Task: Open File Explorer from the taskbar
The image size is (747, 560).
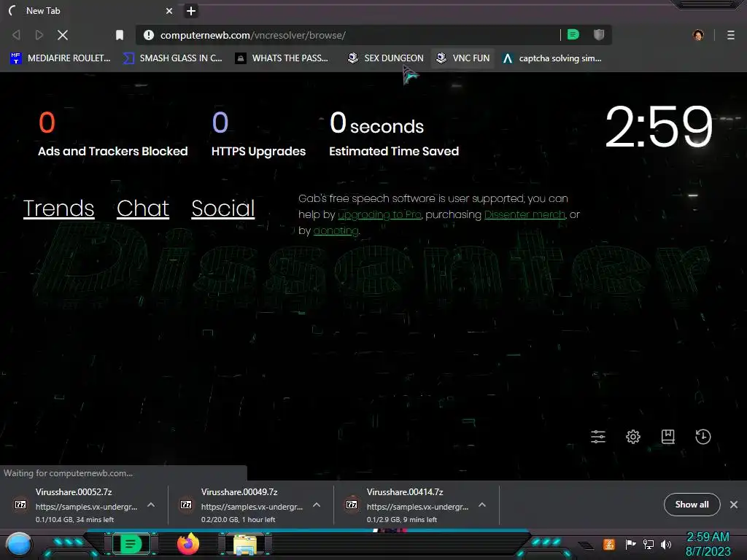Action: coord(244,544)
